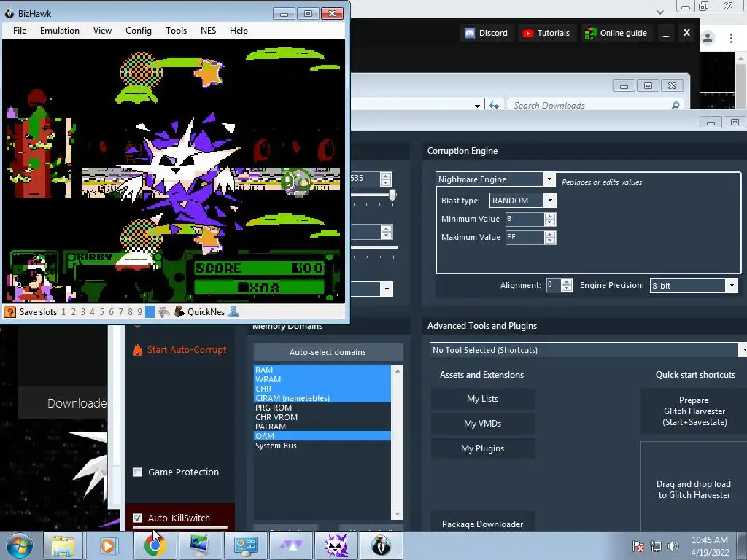747x560 pixels.
Task: Click Auto-select domains button
Action: [328, 352]
